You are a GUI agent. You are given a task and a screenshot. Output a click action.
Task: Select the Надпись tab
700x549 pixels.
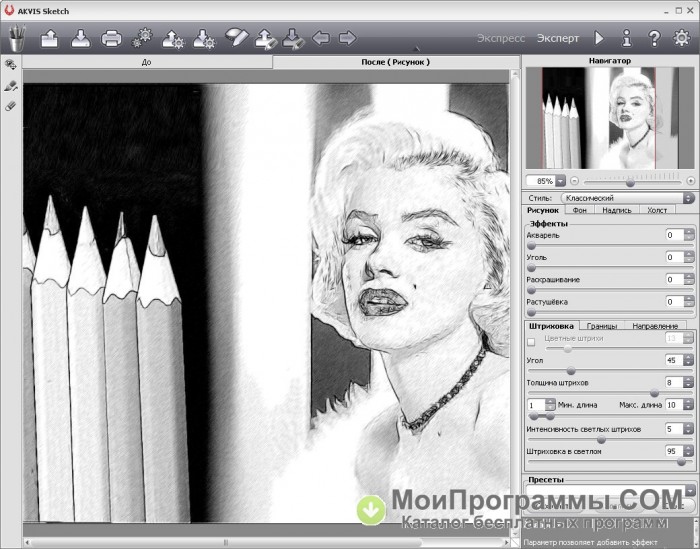point(617,210)
